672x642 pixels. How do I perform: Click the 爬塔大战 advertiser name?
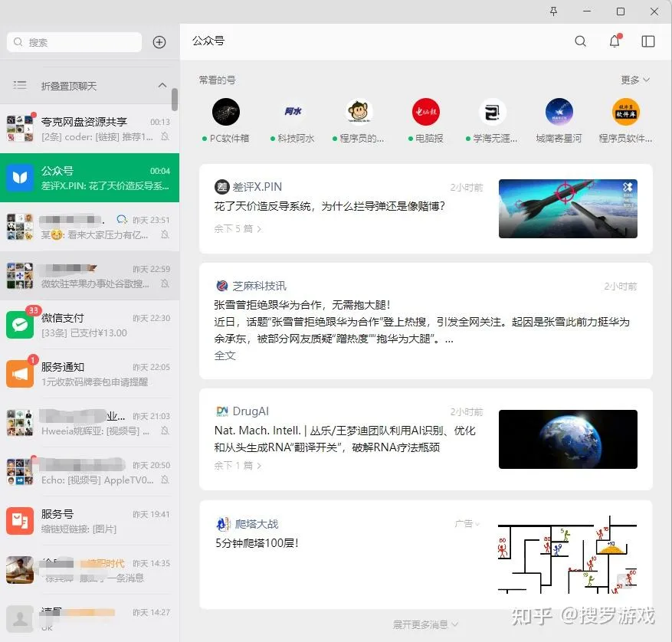(x=256, y=524)
